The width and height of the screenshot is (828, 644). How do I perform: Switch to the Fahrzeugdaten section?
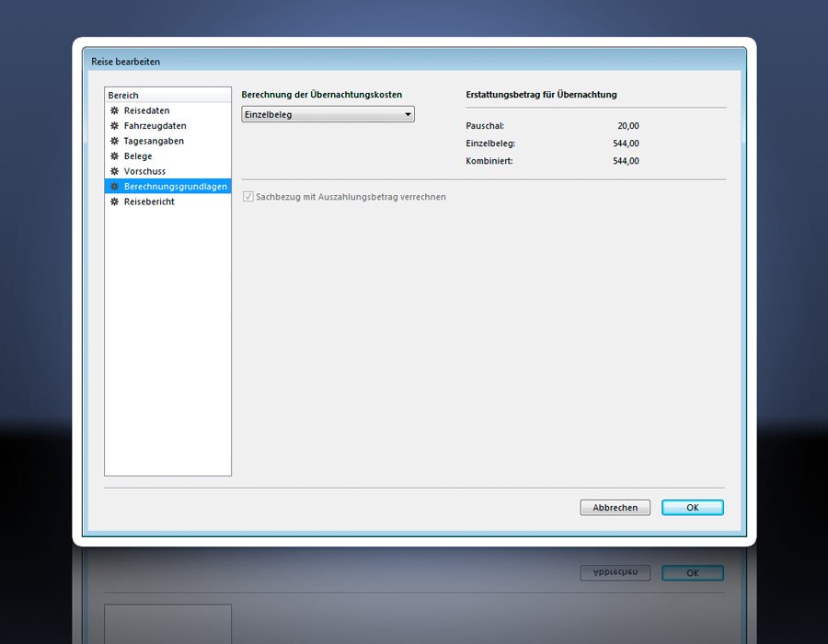(168, 126)
